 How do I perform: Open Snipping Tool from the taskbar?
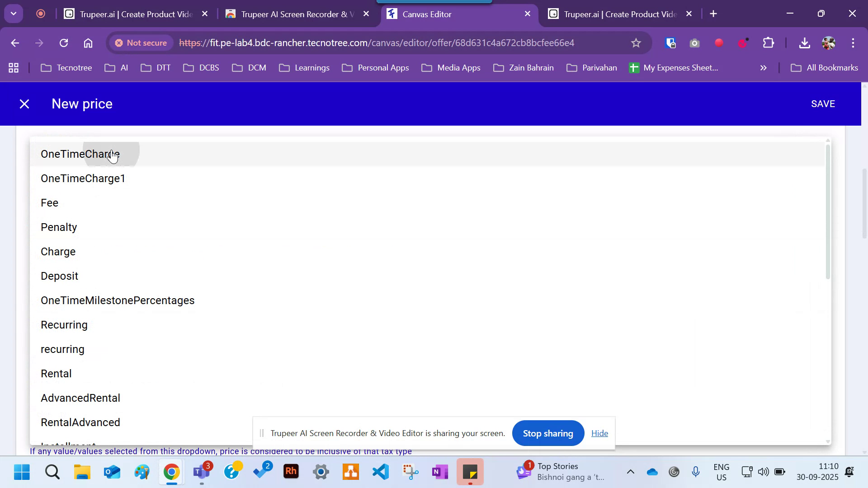[x=410, y=472]
